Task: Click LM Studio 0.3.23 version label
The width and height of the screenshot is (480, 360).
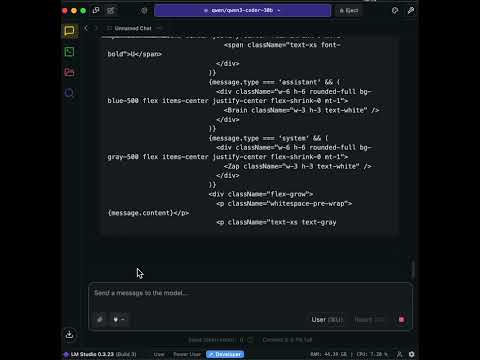Action: 103,354
